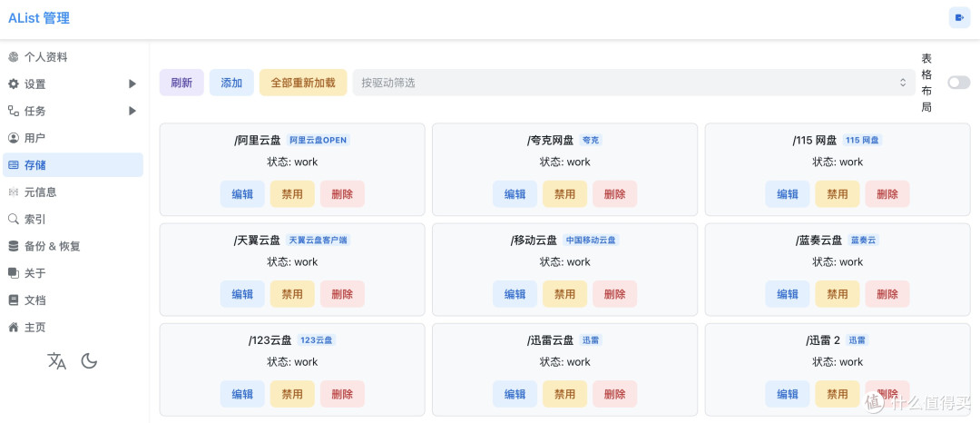Open 元信息 menu item
Viewport: 980px width, 423px height.
pos(73,192)
